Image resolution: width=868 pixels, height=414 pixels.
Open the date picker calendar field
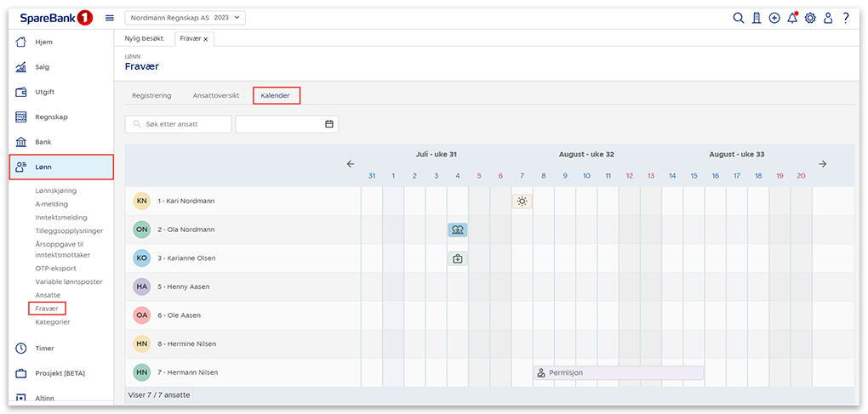[287, 124]
